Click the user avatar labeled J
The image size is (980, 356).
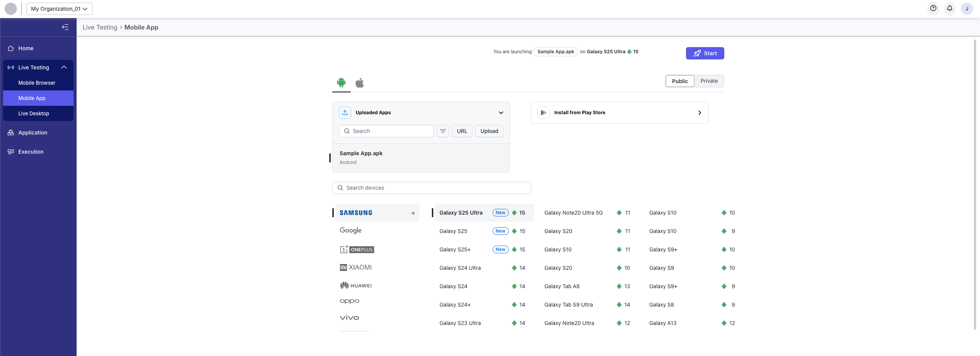[x=967, y=9]
